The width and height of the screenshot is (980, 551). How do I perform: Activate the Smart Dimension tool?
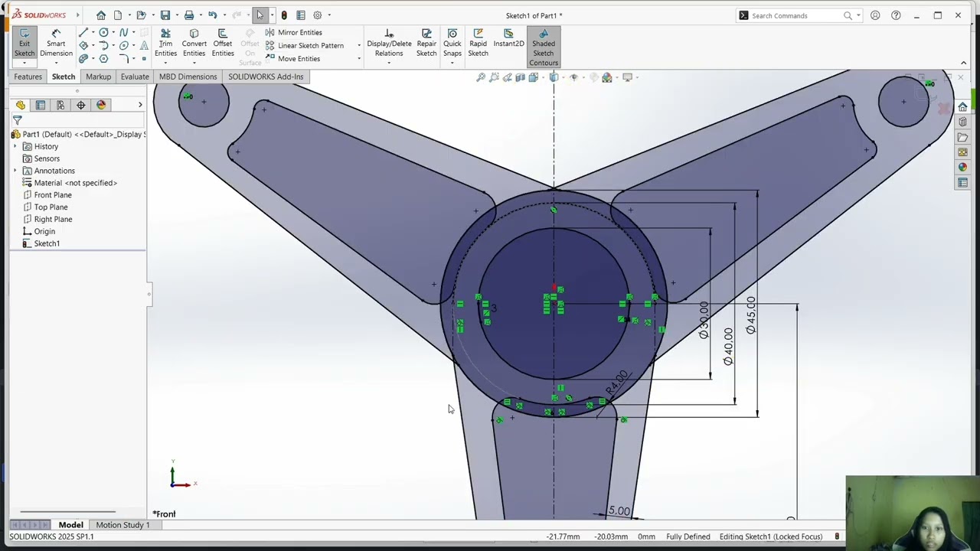click(56, 43)
